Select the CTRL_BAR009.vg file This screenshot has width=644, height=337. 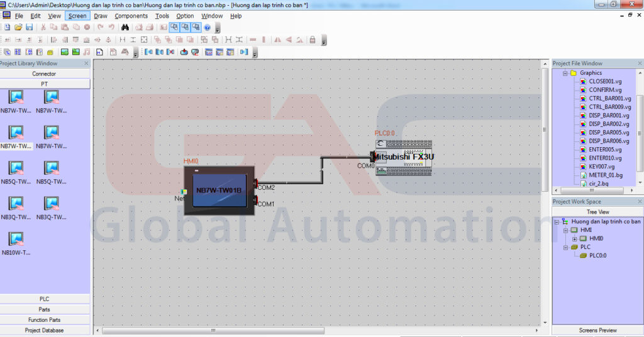(x=610, y=107)
